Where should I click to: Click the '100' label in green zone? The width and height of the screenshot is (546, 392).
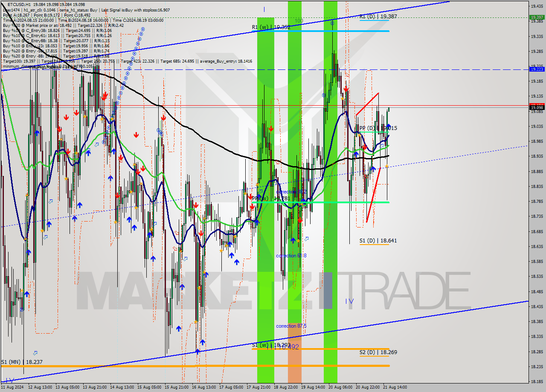coord(299,20)
